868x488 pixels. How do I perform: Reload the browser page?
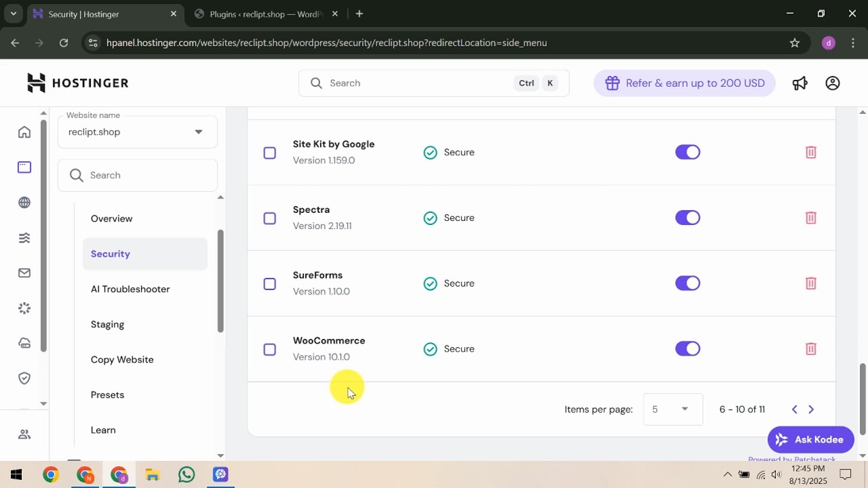click(64, 43)
